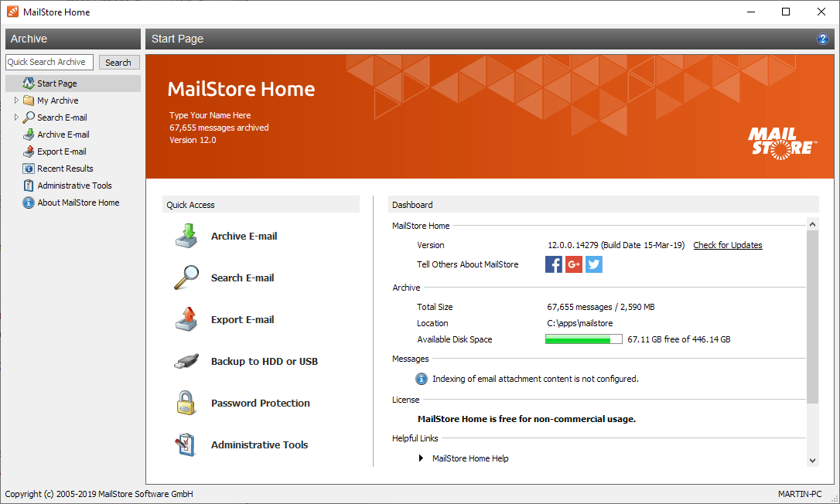840x504 pixels.
Task: Share MailStore via the Facebook icon
Action: tap(554, 264)
